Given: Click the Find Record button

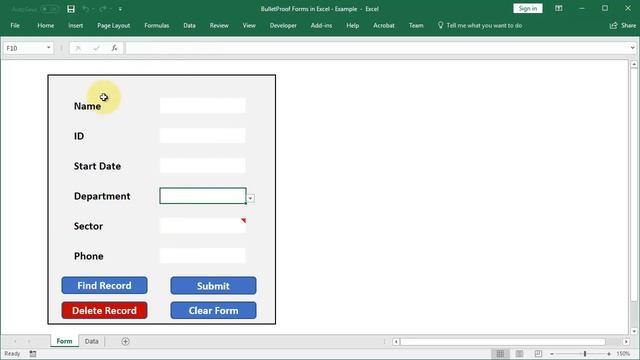Looking at the screenshot, I should [x=104, y=285].
